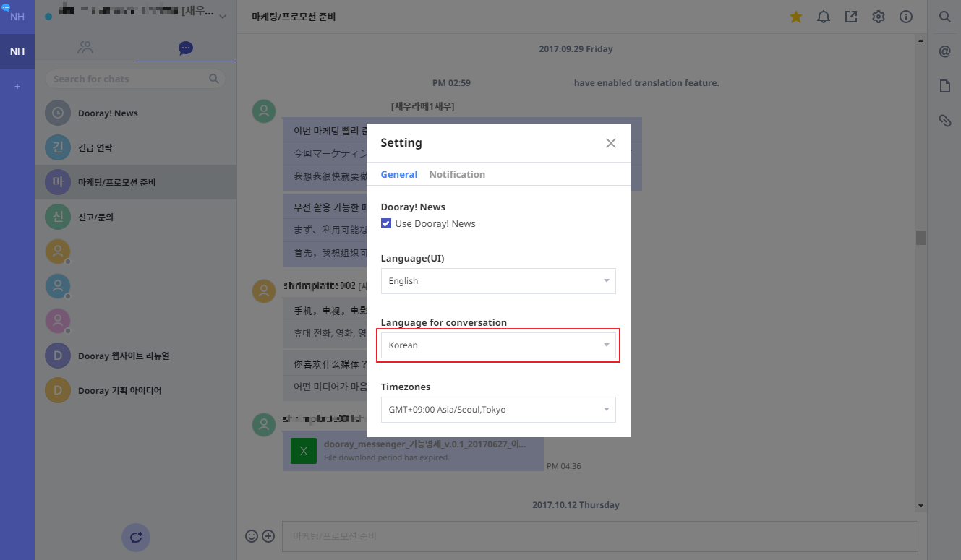
Task: Open files panel in right sidebar
Action: [x=944, y=86]
